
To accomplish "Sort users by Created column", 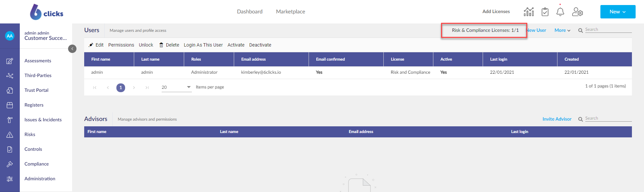I will [x=594, y=59].
